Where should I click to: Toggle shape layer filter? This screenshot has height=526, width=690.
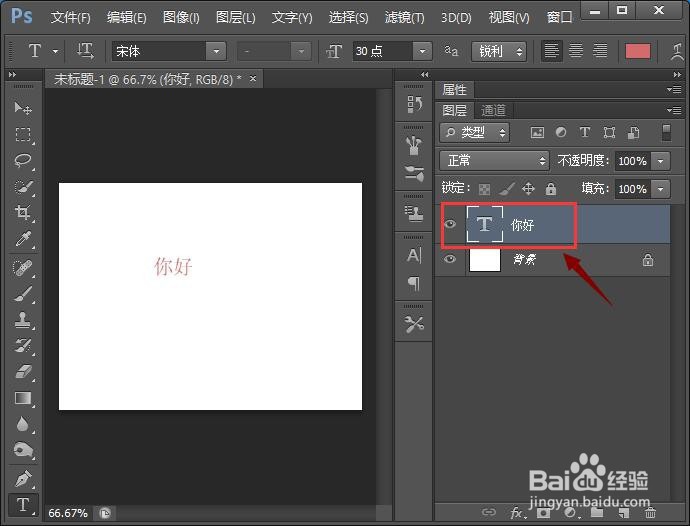[x=609, y=132]
